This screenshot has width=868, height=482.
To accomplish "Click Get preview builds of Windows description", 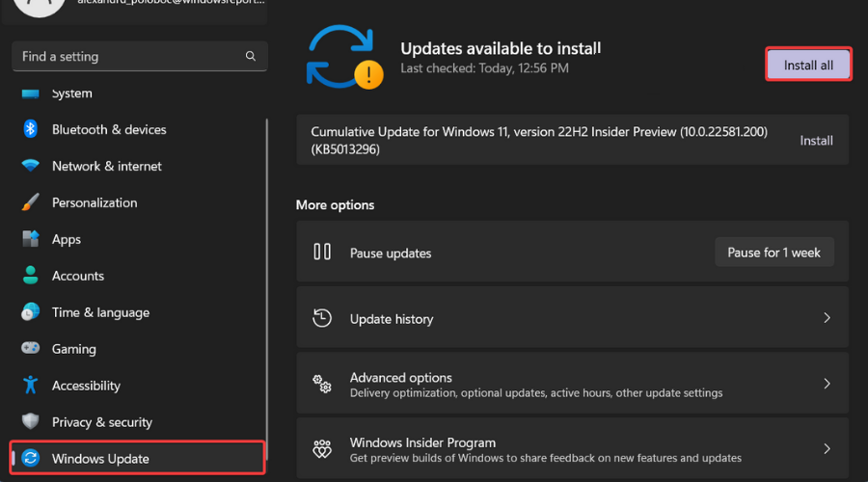I will coord(545,458).
